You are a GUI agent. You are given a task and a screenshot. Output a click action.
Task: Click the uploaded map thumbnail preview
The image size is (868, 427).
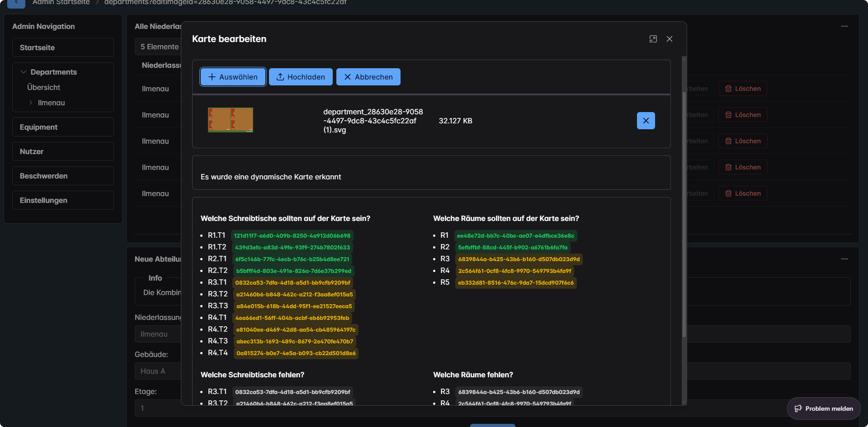231,120
